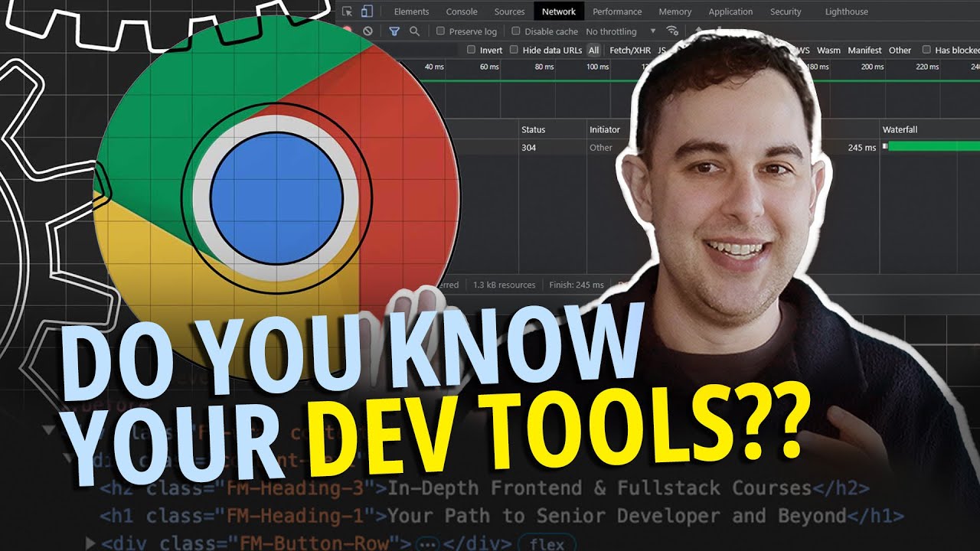Activate the inspect element picker icon
The width and height of the screenshot is (980, 551).
(x=348, y=11)
